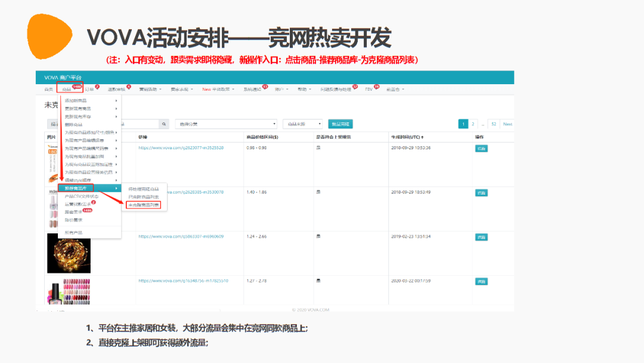The width and height of the screenshot is (644, 363).
Task: Click the VOVA 商户平台 header title
Action: point(63,77)
